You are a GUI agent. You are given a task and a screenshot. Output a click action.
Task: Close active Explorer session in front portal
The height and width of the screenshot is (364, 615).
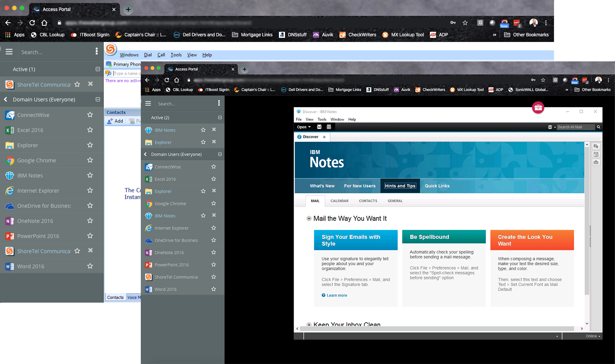[x=214, y=142]
